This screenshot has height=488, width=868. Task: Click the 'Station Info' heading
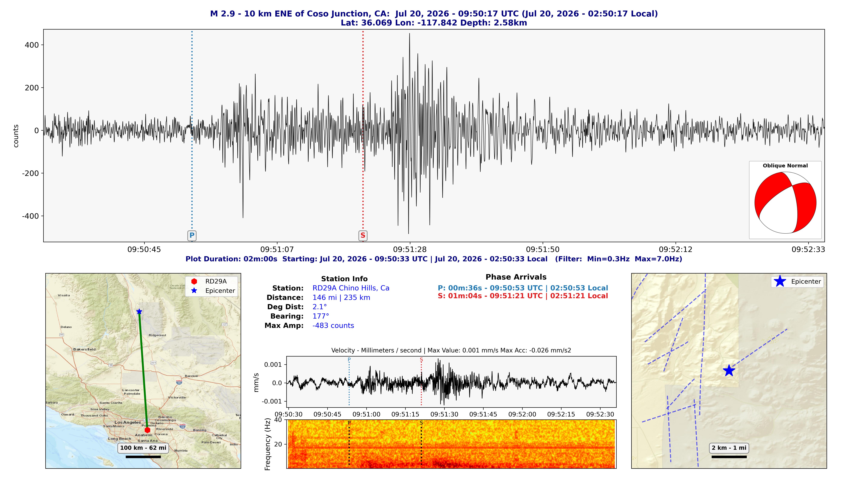click(344, 279)
